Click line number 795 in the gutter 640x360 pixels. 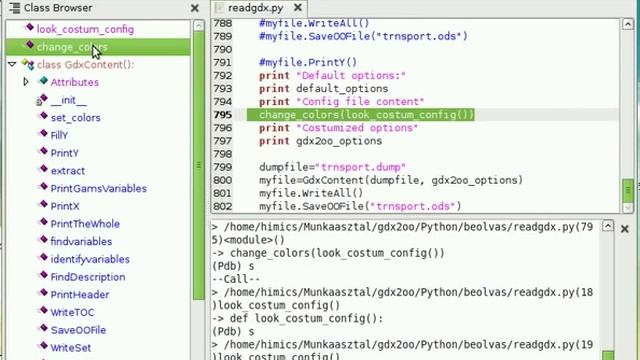222,115
